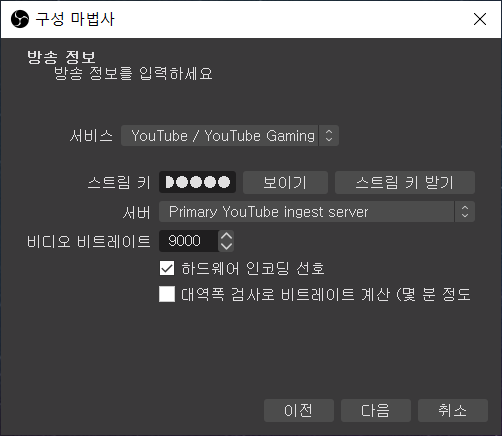Click the 취소 button
Viewport: 502px width, 436px height.
tap(453, 410)
